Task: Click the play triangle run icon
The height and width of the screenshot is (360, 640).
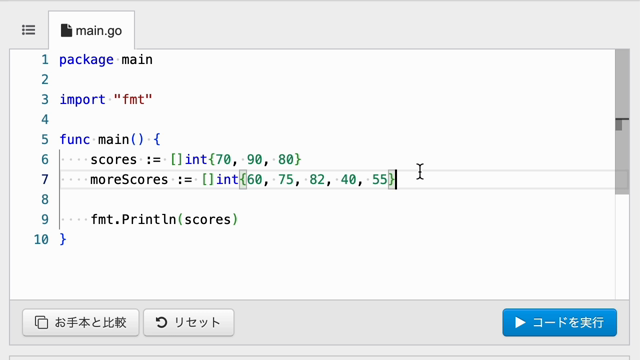Action: pos(520,322)
